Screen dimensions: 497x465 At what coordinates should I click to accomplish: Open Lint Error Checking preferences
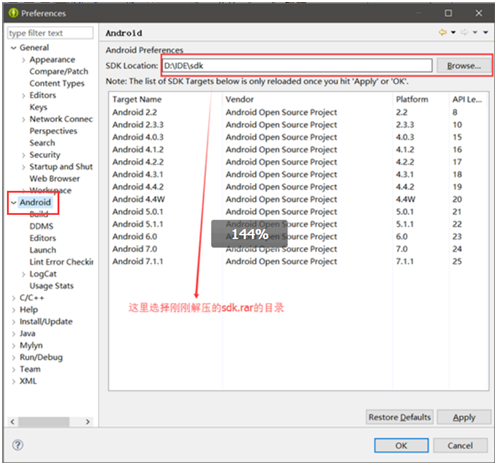coord(61,262)
